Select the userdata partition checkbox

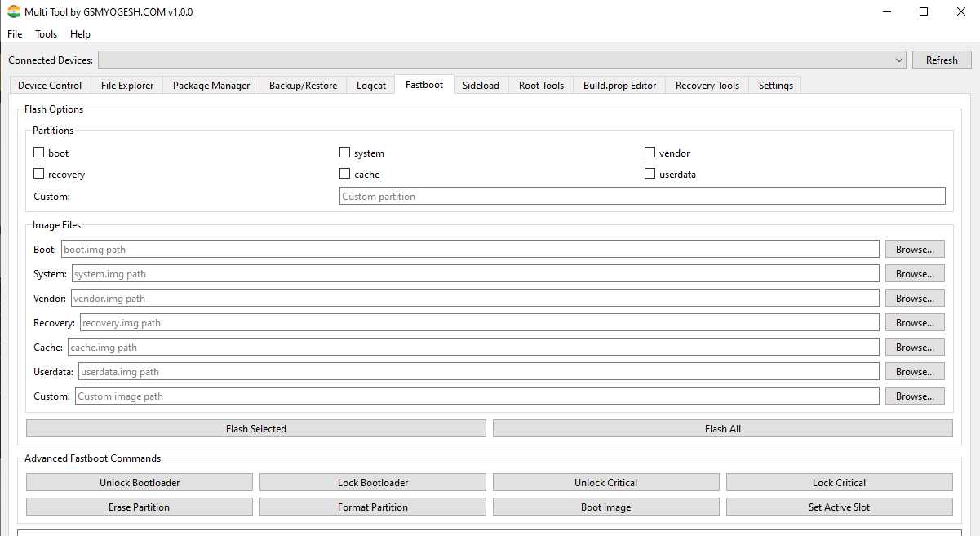(650, 174)
